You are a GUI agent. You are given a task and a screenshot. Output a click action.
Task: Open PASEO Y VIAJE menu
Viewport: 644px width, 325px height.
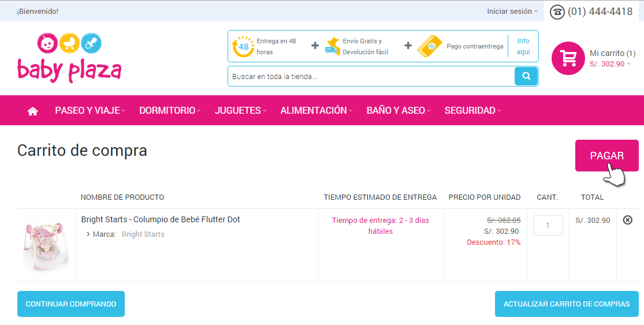pos(90,110)
